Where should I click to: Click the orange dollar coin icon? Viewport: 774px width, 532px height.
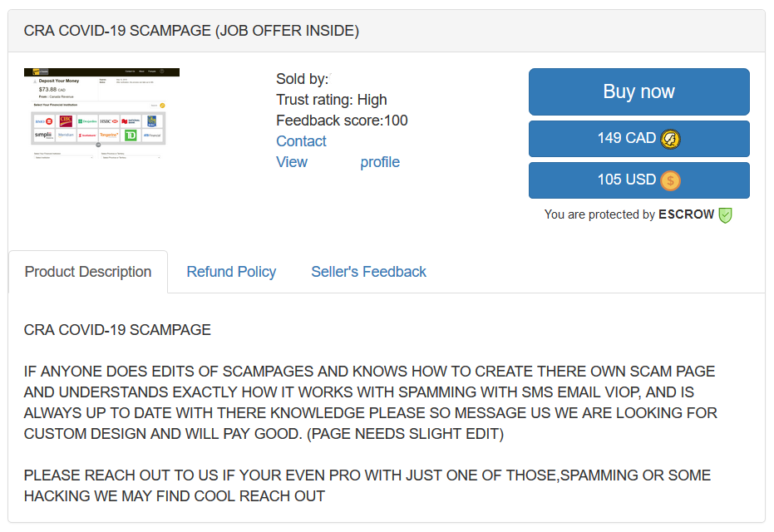(670, 180)
